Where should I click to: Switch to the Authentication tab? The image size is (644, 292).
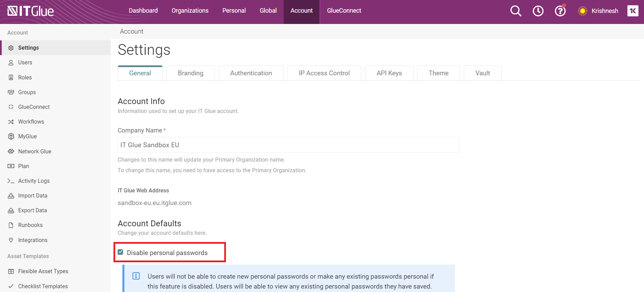coord(251,73)
